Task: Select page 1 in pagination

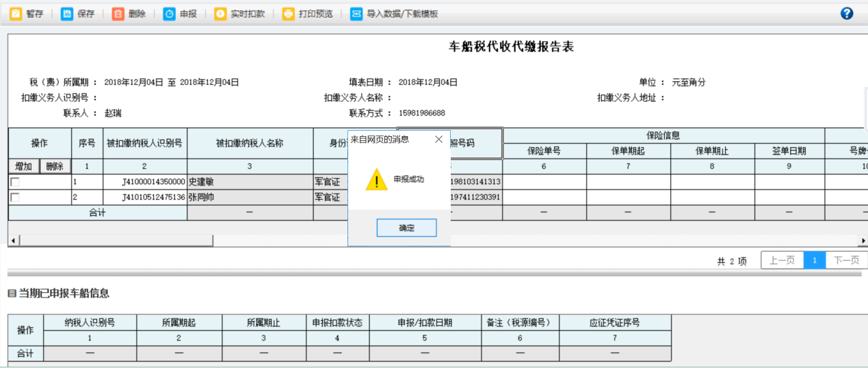Action: pos(814,260)
